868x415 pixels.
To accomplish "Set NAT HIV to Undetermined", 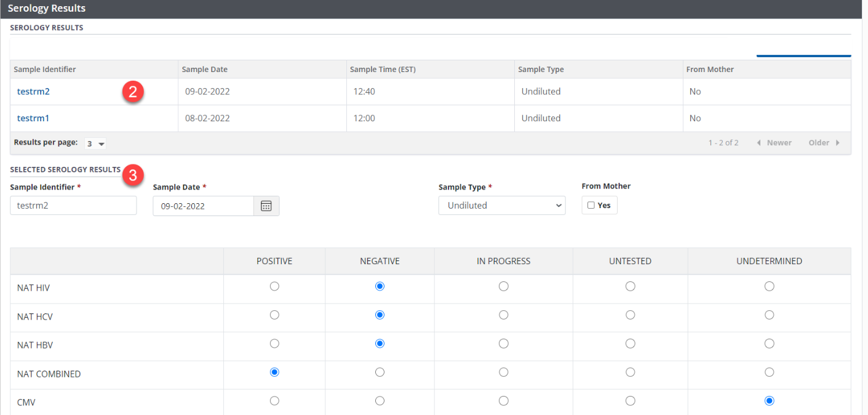I will point(769,286).
